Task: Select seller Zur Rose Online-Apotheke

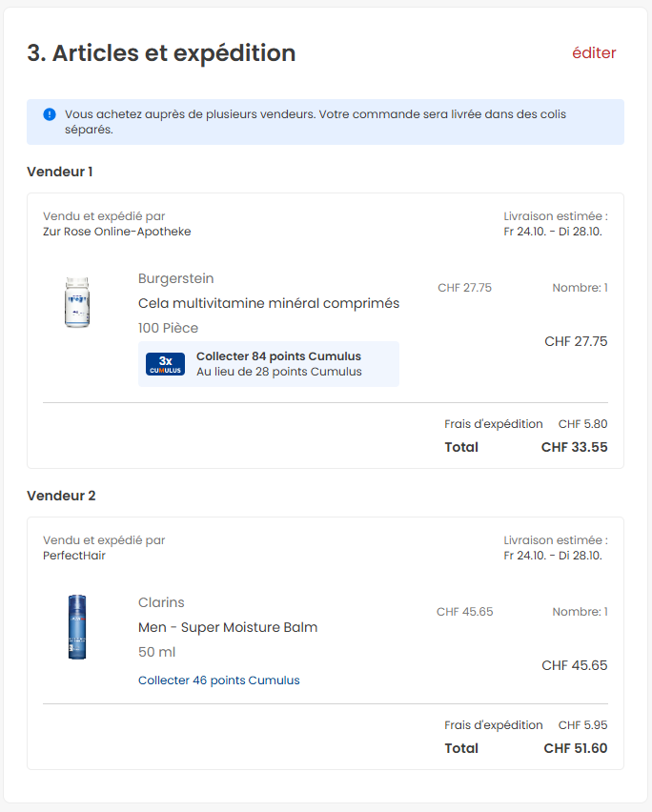Action: [116, 232]
